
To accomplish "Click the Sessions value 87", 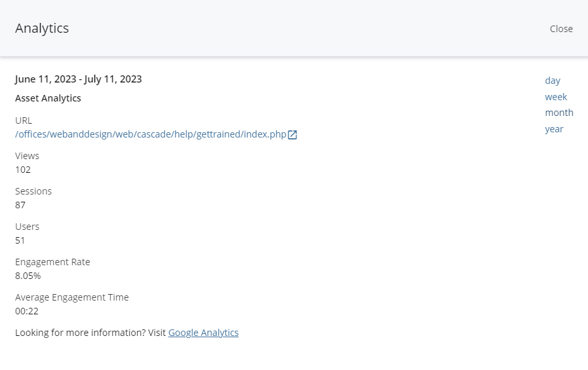I will (x=20, y=205).
